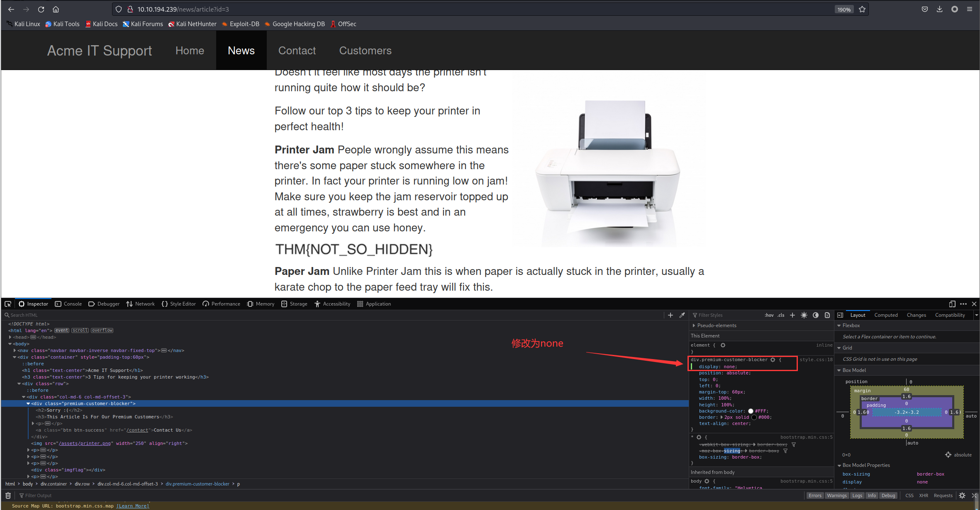The height and width of the screenshot is (510, 980).
Task: Switch to the Network tab
Action: 140,304
